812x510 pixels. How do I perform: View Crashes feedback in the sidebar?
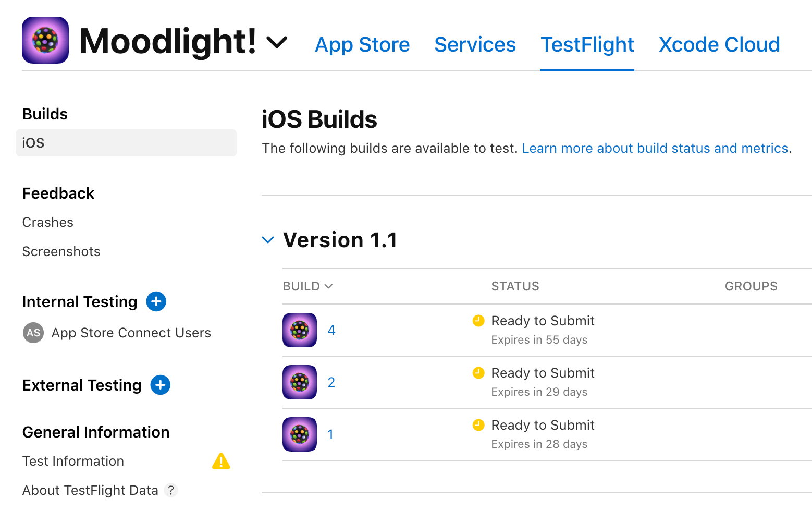pos(47,222)
